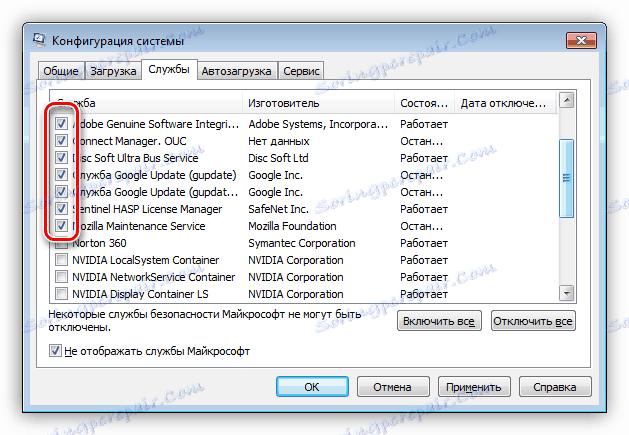This screenshot has width=629, height=435.
Task: Confirm with the OK button
Action: (x=312, y=387)
